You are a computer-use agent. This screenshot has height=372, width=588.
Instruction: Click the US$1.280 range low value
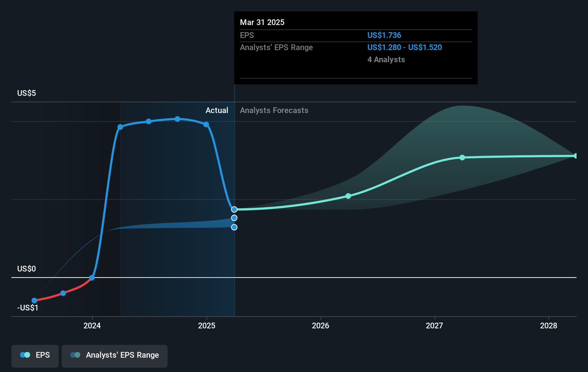pos(384,47)
